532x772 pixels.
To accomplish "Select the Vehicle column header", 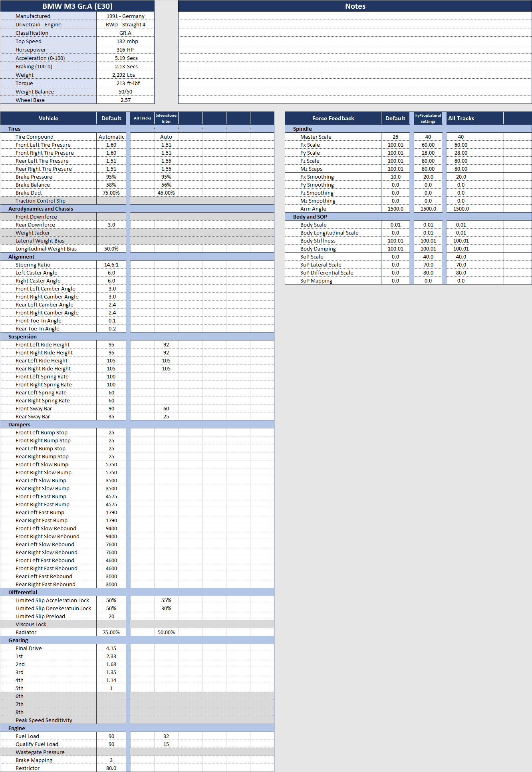I will (x=48, y=118).
